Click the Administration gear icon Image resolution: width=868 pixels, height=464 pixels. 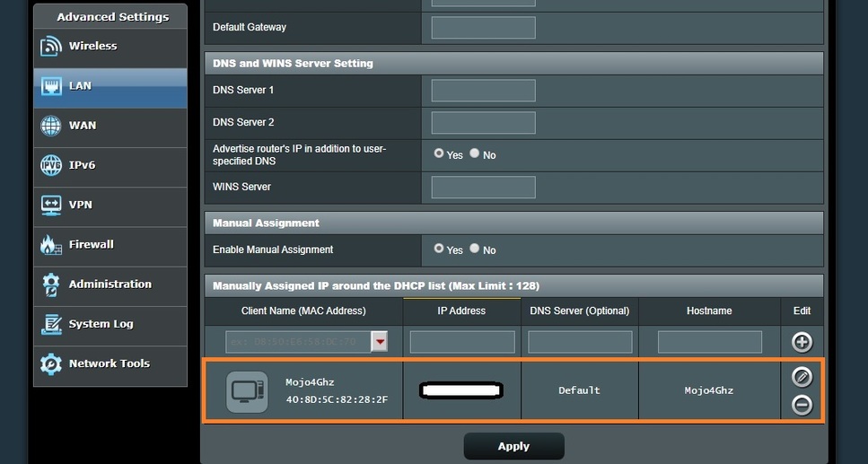coord(51,285)
